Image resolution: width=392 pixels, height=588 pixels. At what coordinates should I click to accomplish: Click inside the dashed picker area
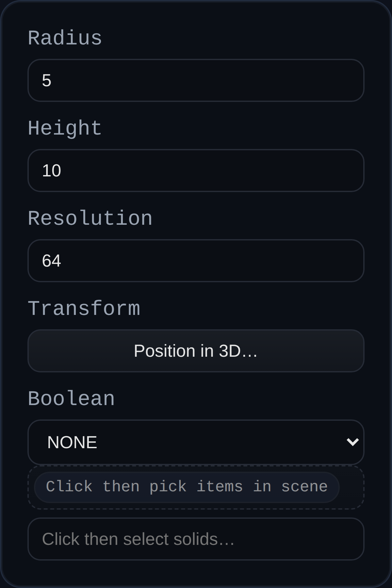coord(186,486)
